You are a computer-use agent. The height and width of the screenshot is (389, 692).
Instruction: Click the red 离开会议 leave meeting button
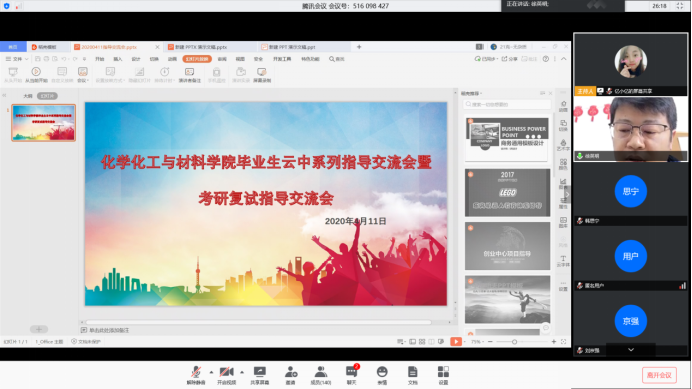659,375
